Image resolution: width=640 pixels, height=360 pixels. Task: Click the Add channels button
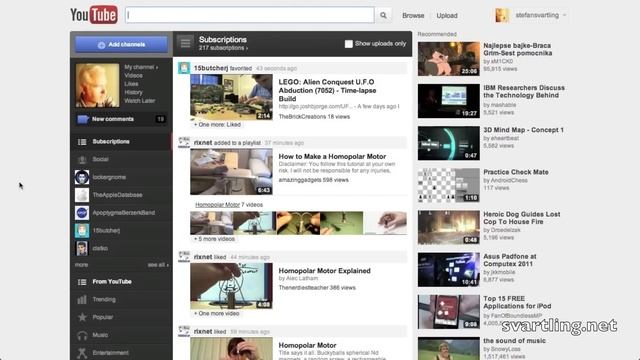point(121,44)
